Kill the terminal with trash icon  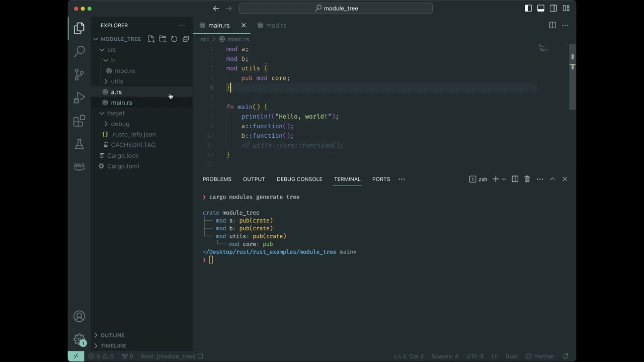527,179
